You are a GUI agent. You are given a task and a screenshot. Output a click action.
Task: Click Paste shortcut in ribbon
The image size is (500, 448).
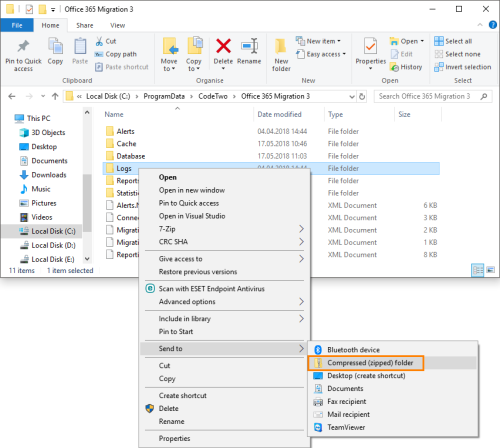[122, 67]
